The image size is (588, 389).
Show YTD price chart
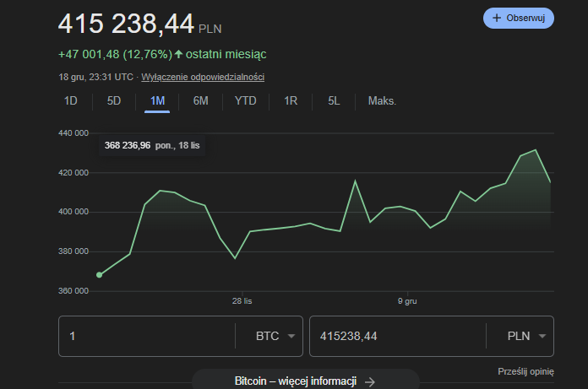pyautogui.click(x=246, y=100)
